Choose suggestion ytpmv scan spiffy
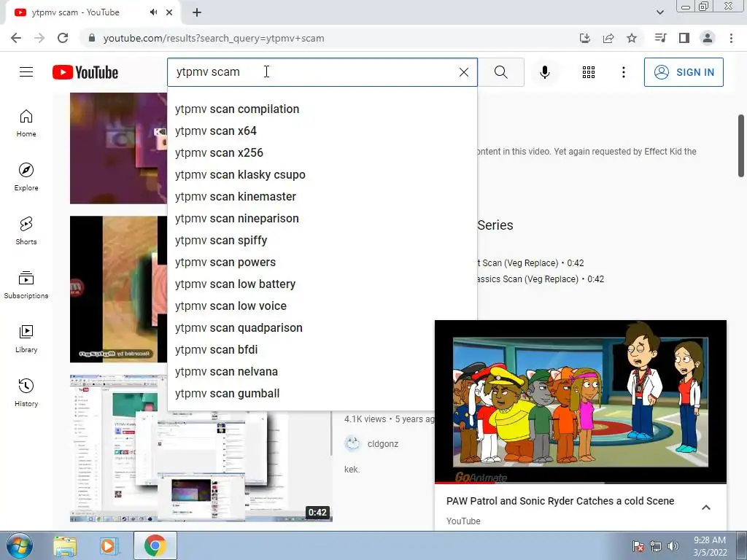The image size is (747, 560). coord(322,241)
